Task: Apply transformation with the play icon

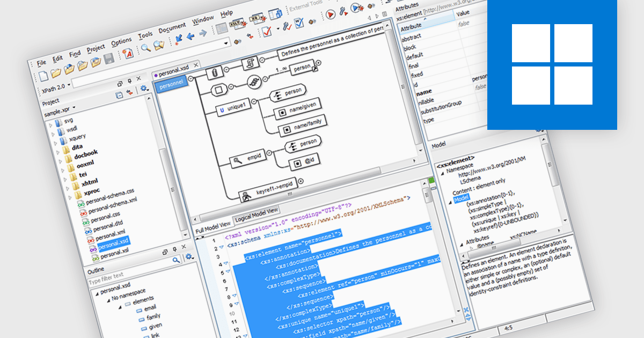Action: pyautogui.click(x=330, y=15)
